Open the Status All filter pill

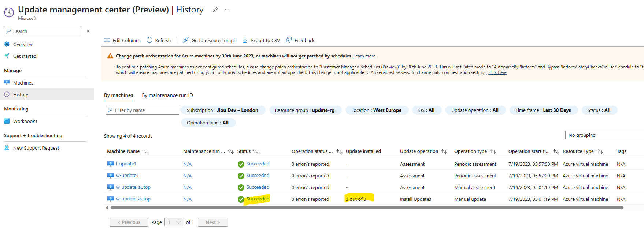tap(599, 110)
